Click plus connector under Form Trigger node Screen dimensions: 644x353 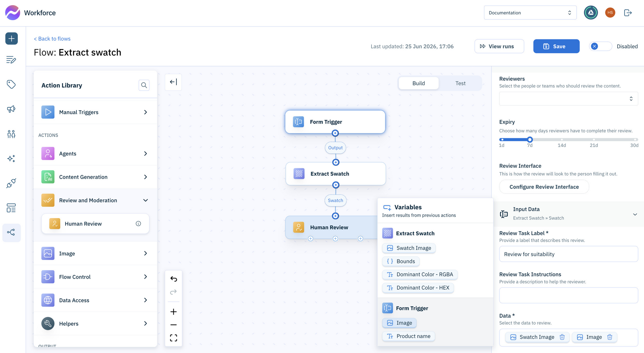[x=335, y=133]
